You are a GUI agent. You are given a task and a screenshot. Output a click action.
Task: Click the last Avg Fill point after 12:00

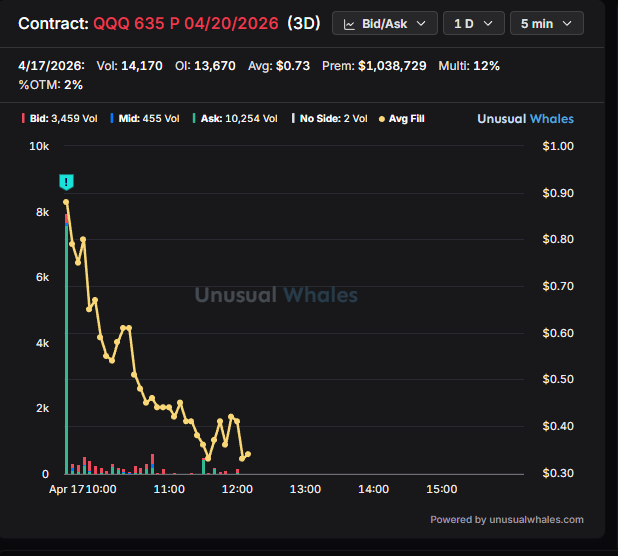(x=248, y=454)
